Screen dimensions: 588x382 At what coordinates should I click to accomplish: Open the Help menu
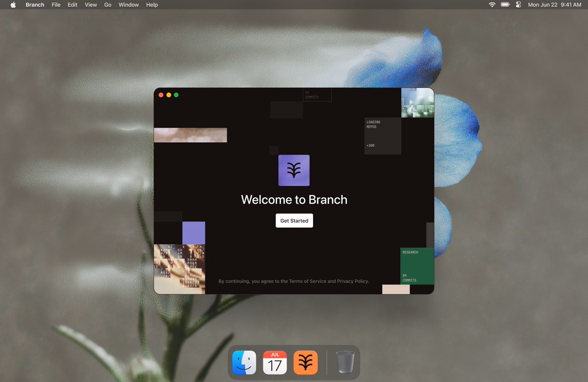tap(152, 5)
